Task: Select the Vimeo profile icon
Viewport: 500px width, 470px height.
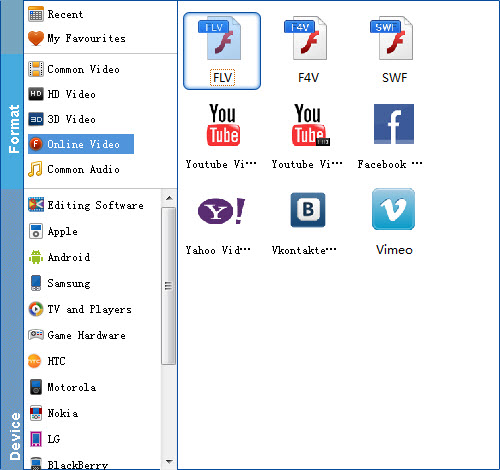Action: [x=394, y=222]
